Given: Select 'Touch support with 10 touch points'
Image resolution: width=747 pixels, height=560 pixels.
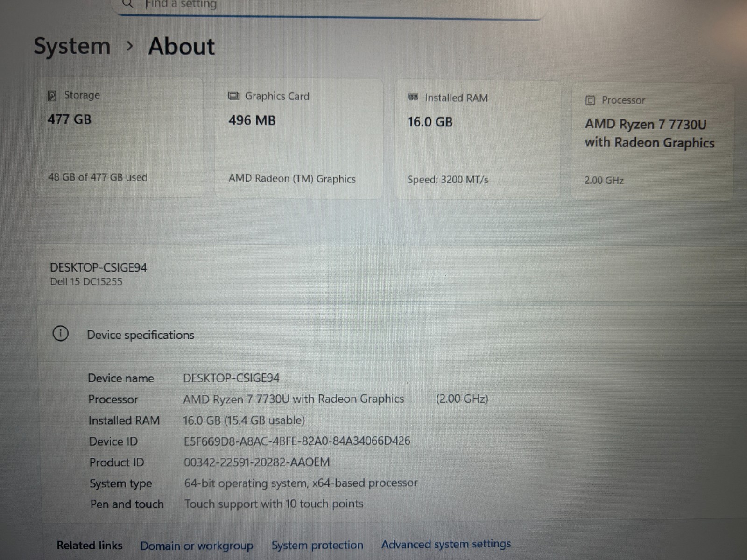Looking at the screenshot, I should coord(274,504).
